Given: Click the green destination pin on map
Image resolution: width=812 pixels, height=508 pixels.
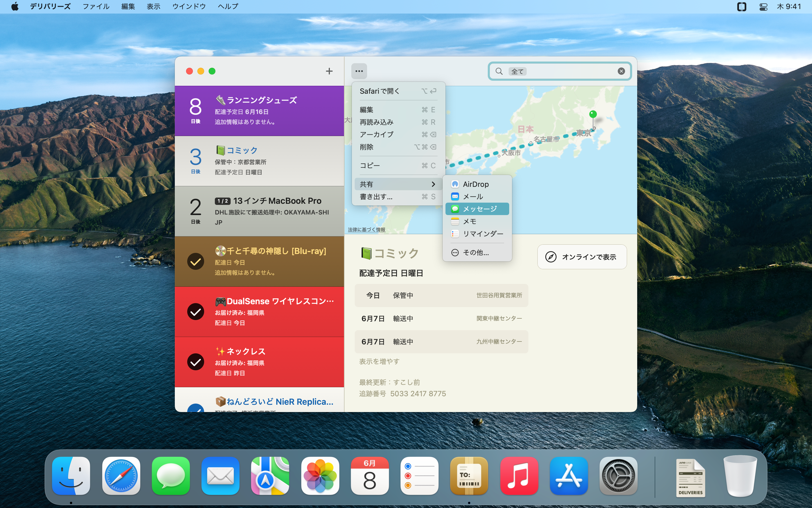Looking at the screenshot, I should [593, 115].
